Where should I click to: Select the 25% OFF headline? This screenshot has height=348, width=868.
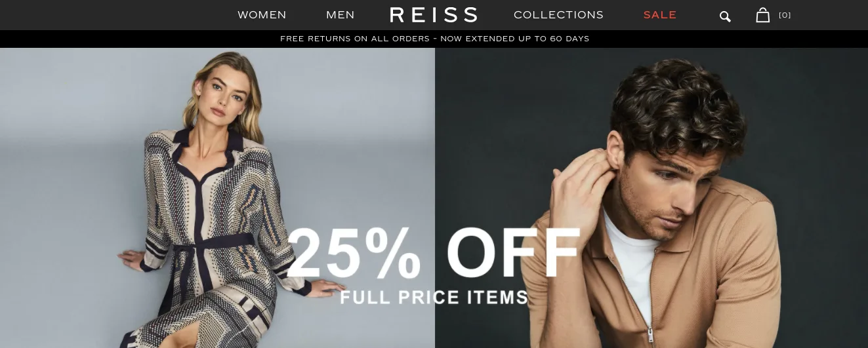click(x=434, y=254)
